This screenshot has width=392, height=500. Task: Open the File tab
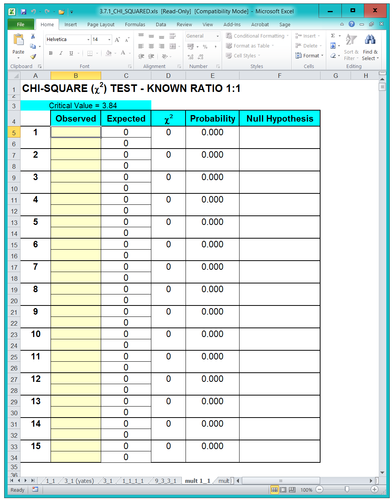pos(21,24)
